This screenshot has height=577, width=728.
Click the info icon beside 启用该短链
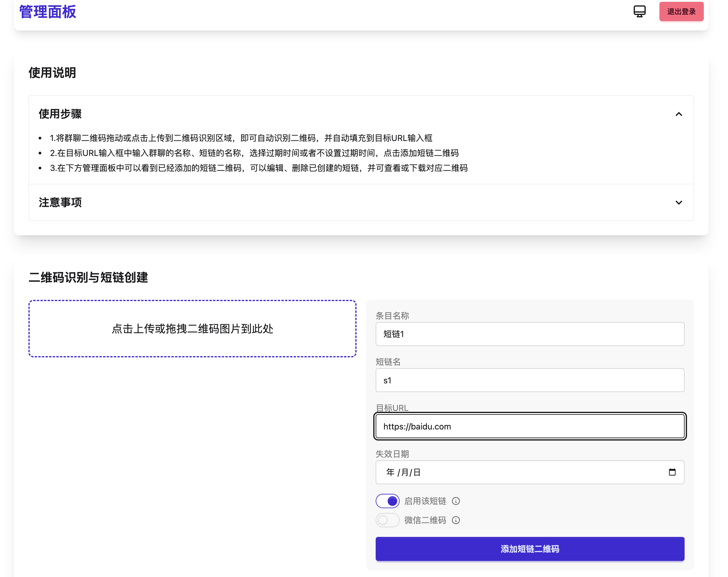pyautogui.click(x=456, y=501)
